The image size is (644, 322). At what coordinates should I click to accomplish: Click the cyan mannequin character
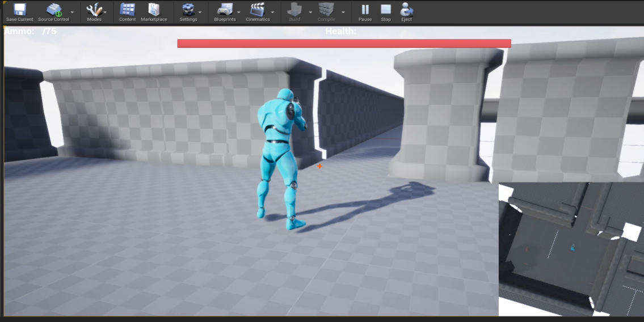click(281, 159)
